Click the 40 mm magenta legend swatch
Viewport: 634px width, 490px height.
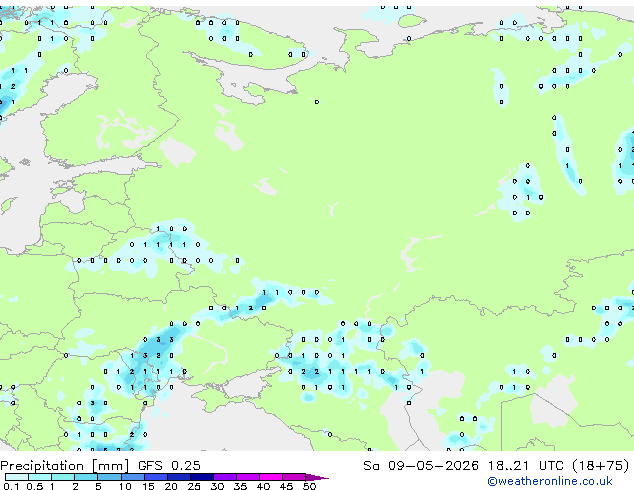(x=271, y=477)
